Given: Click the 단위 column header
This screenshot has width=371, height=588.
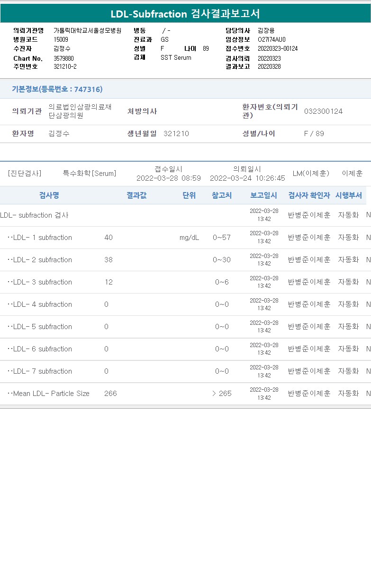Looking at the screenshot, I should [189, 195].
